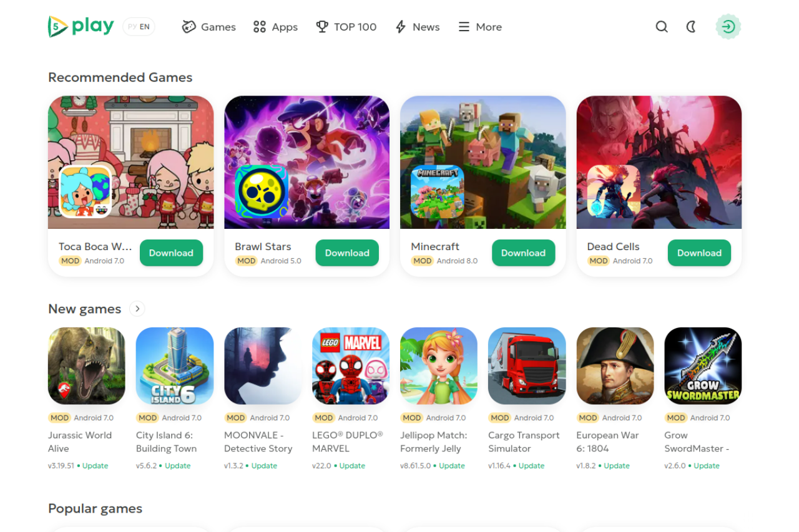Download Toca Boca World
Viewport: 799px width, 532px height.
[x=171, y=253]
